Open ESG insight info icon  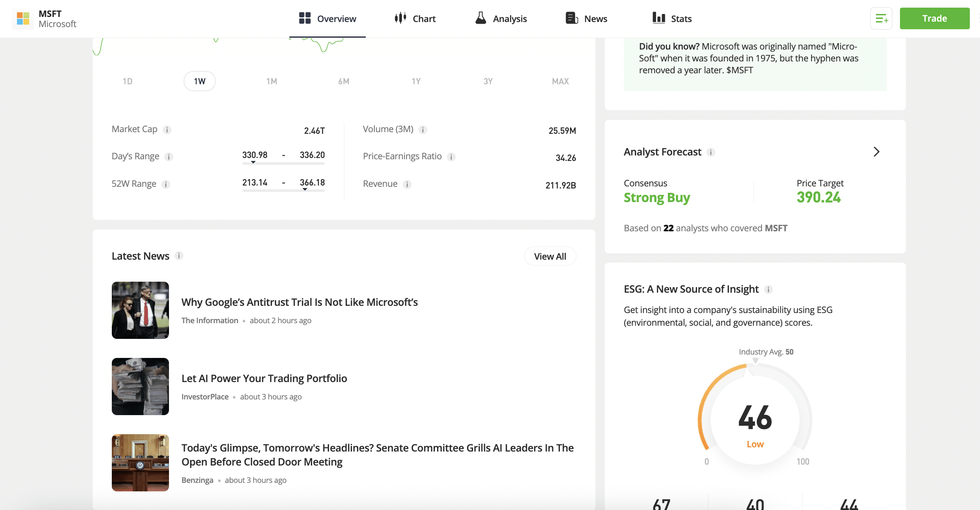point(768,289)
